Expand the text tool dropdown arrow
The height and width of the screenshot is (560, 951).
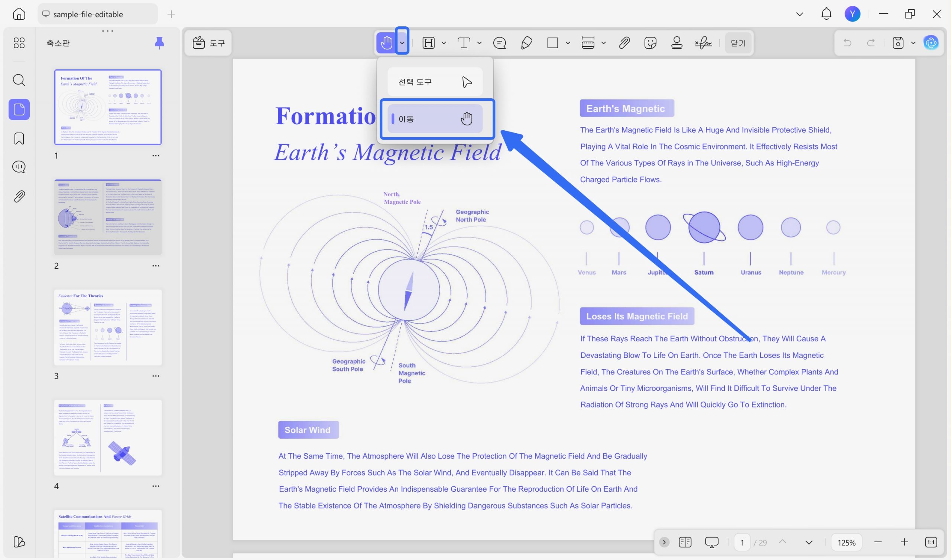pyautogui.click(x=479, y=43)
